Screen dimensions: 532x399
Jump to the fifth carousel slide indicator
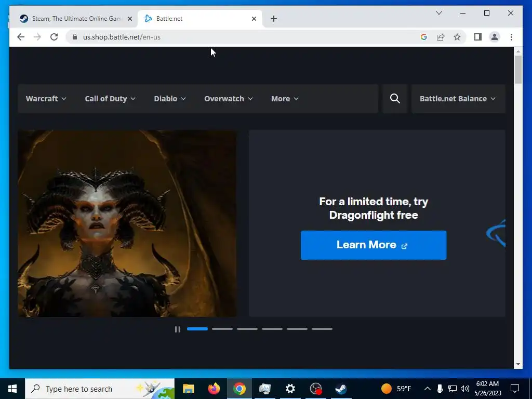[297, 329]
